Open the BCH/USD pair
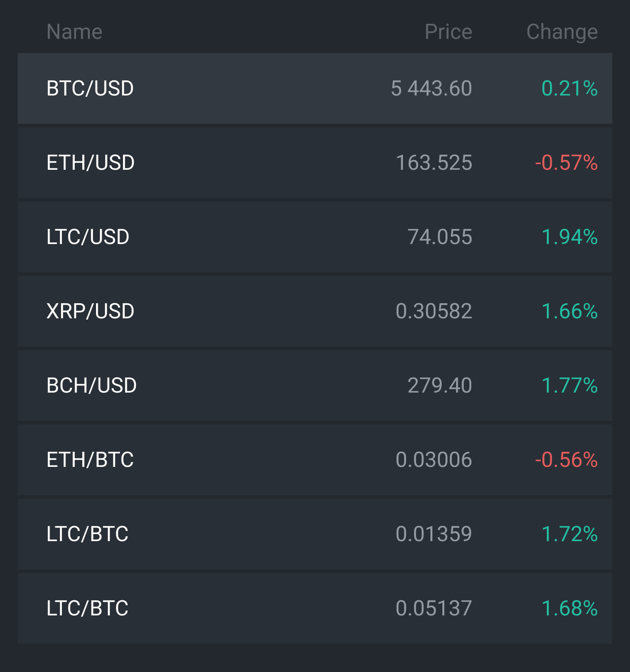This screenshot has width=630, height=672. [x=315, y=386]
